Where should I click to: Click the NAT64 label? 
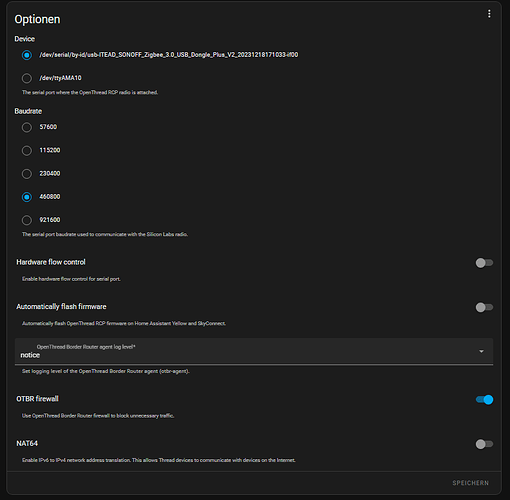click(27, 443)
